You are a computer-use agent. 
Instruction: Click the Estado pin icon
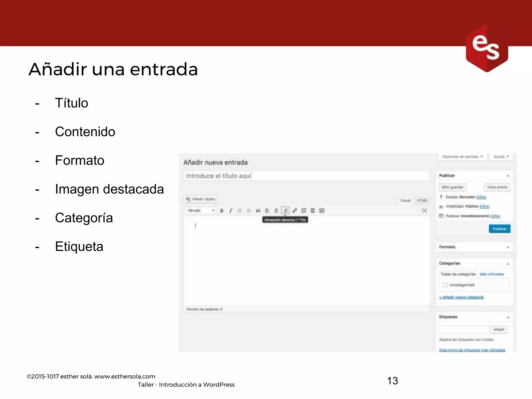pos(441,197)
